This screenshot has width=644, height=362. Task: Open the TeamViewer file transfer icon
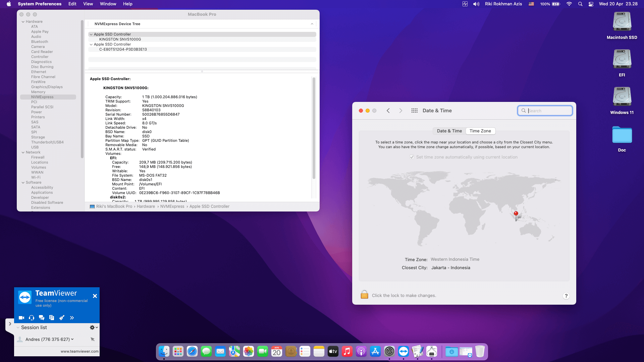(52, 318)
